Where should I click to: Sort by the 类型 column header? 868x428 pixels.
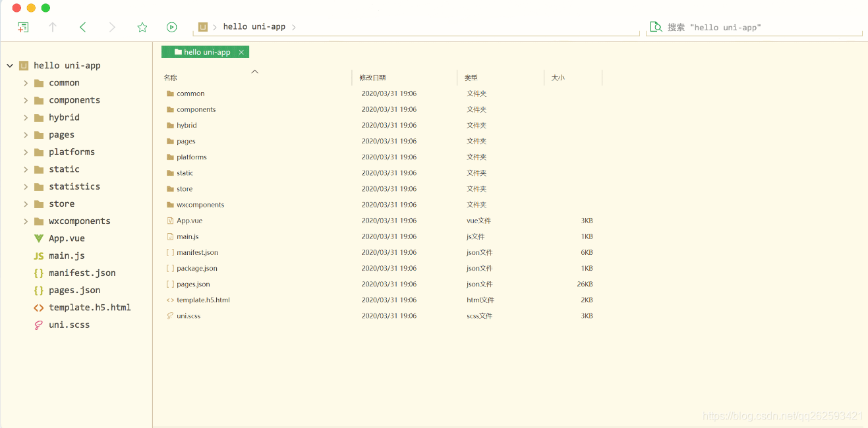[x=471, y=78]
